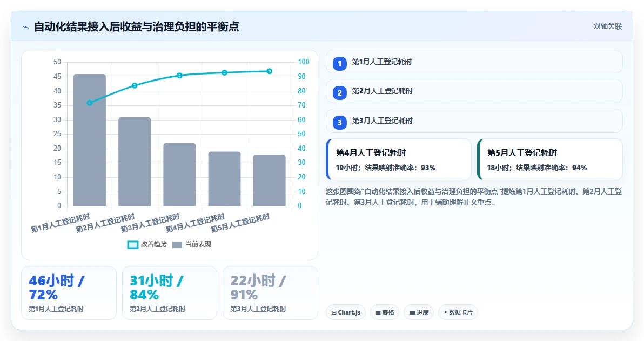Click the blue number 2 badge
Screen dimensions: 644x341
pos(340,93)
